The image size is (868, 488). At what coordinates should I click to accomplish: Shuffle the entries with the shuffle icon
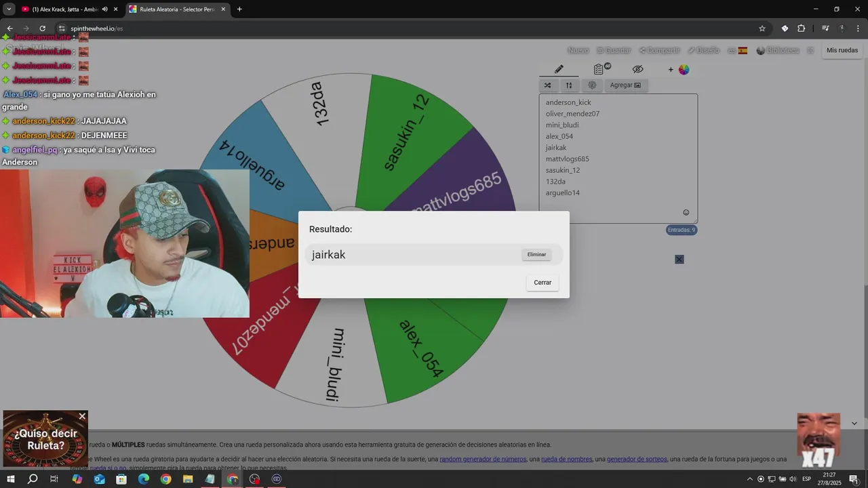coord(548,85)
